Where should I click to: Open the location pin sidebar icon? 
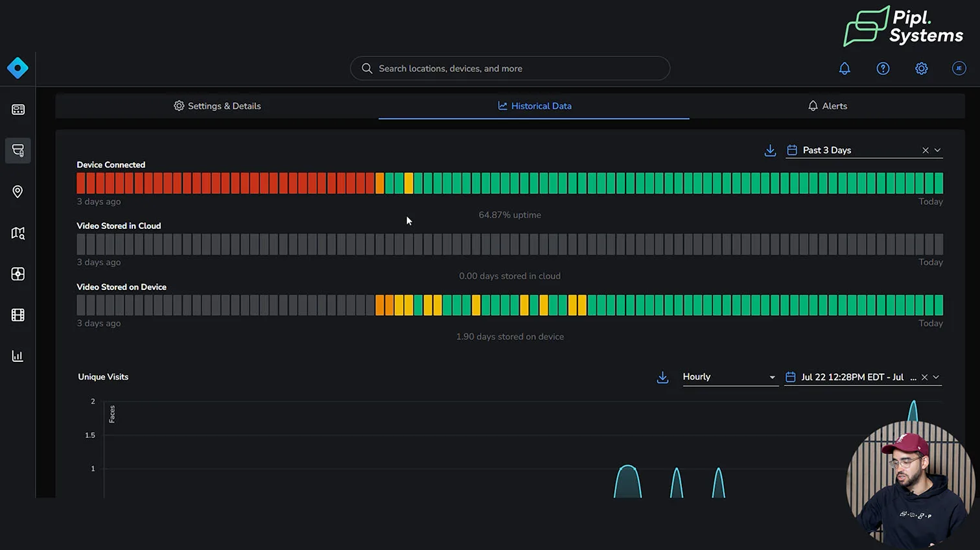coord(18,191)
